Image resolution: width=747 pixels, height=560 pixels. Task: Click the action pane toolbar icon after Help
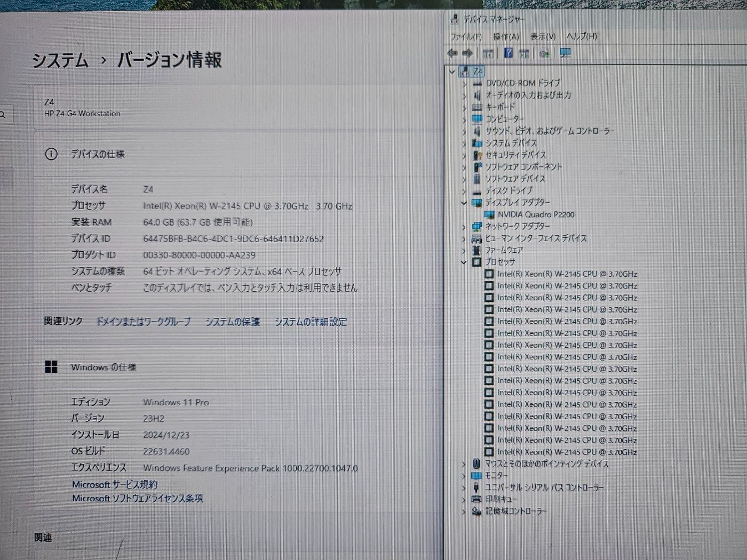pos(524,53)
